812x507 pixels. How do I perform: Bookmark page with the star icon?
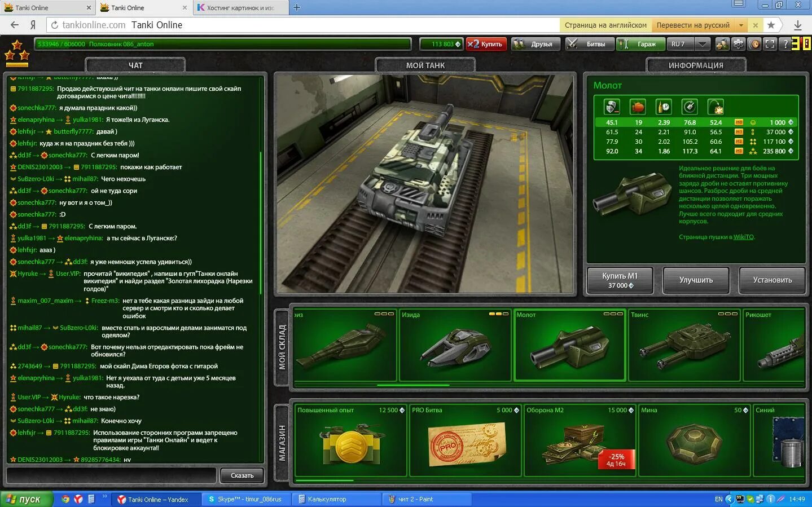point(771,25)
